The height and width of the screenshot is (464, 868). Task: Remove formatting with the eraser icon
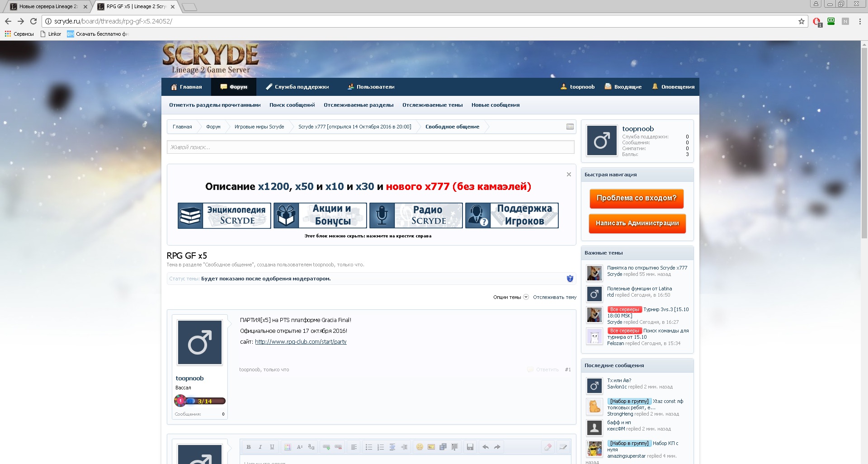point(548,447)
